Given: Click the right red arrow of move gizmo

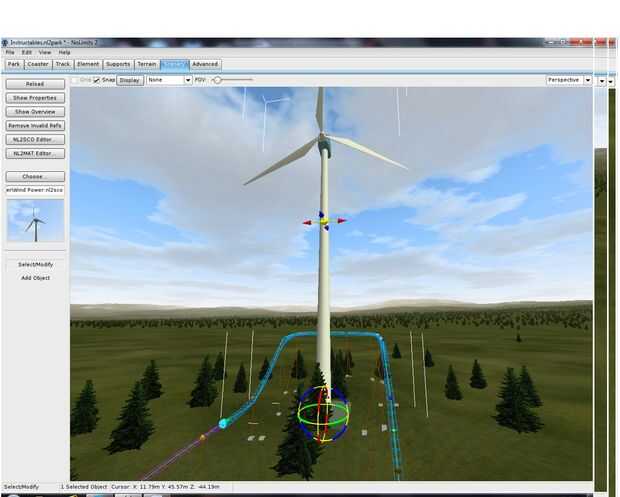Looking at the screenshot, I should (342, 221).
